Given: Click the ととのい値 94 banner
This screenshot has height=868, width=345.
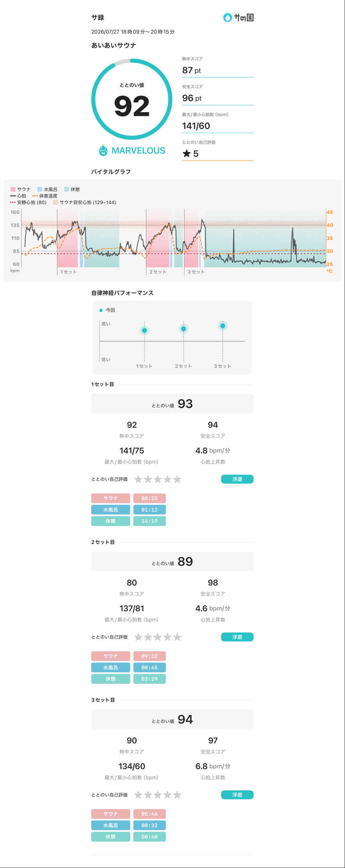Looking at the screenshot, I should (172, 720).
